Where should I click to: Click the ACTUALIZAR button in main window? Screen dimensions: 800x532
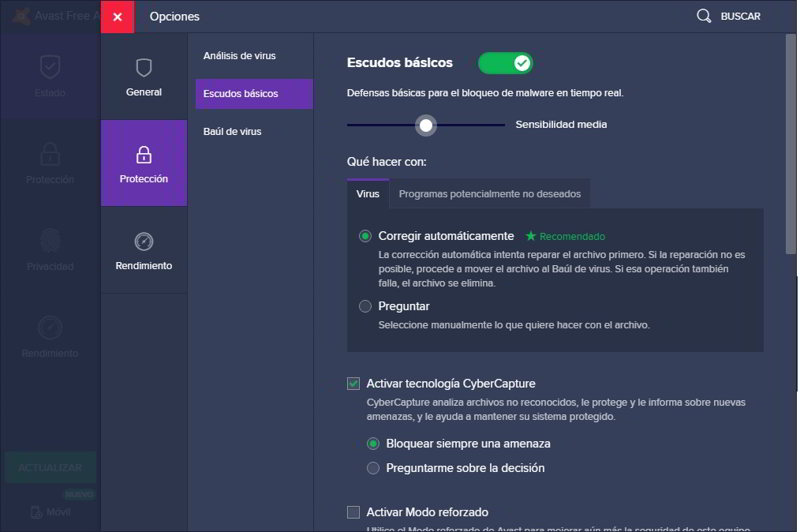(x=50, y=468)
